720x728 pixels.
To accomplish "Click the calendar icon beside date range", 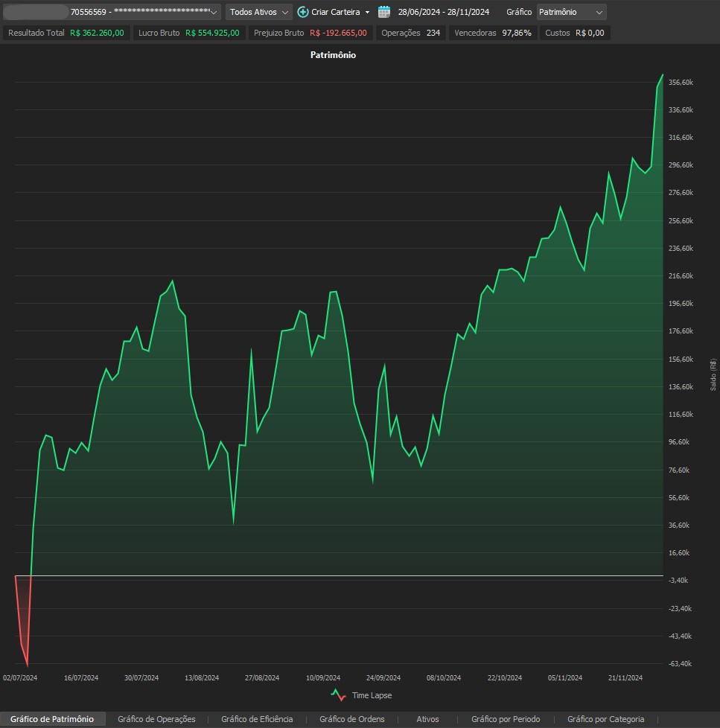I will tap(384, 12).
